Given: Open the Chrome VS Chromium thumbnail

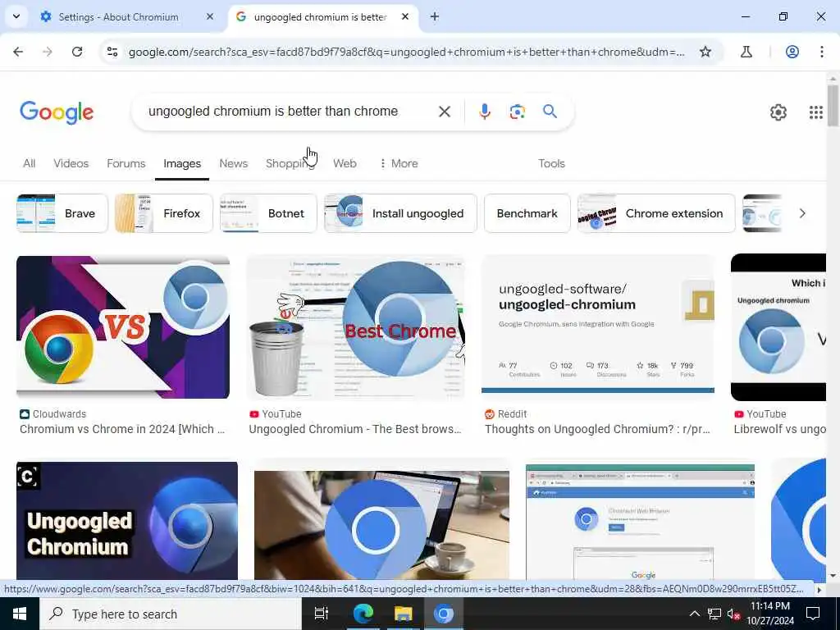Looking at the screenshot, I should 123,327.
